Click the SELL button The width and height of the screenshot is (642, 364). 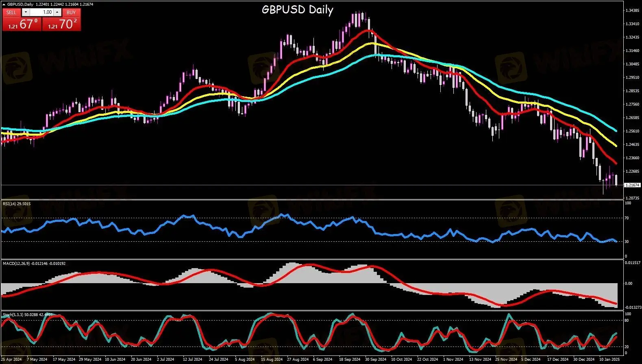coord(11,12)
